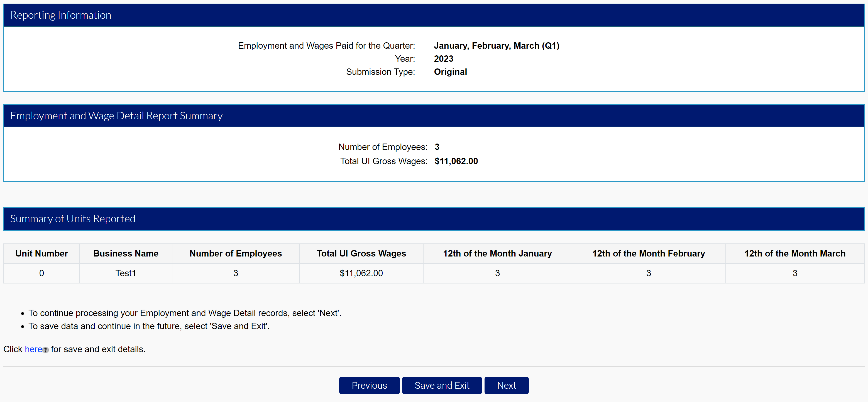Click the Next button
Viewport: 868px width, 402px height.
point(507,385)
